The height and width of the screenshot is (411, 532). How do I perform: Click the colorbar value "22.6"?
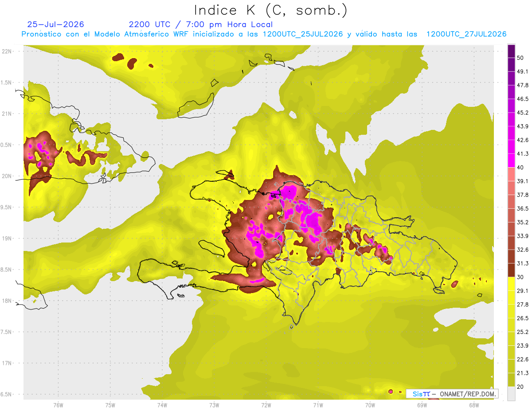(522, 360)
